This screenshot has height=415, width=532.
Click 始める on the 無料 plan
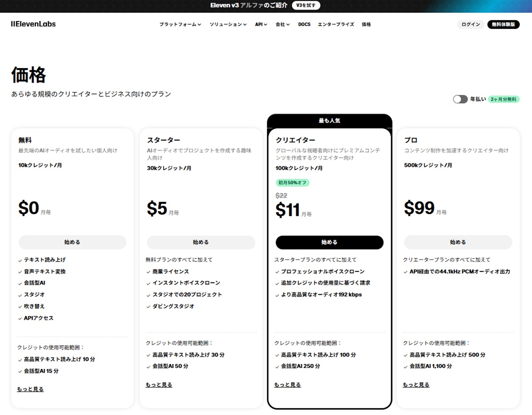click(72, 242)
